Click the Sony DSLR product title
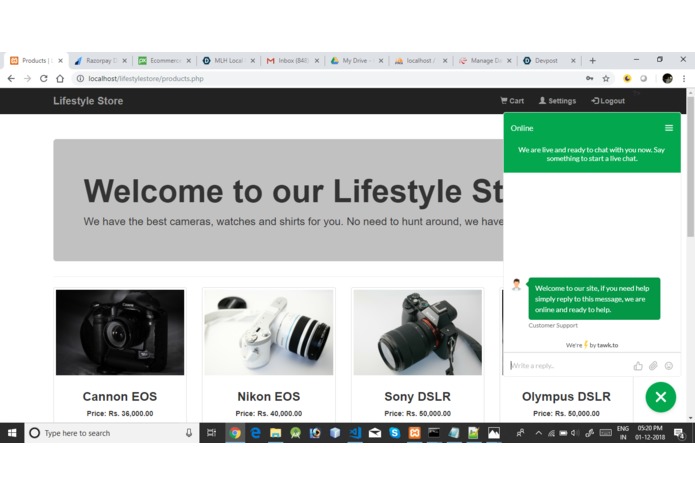Viewport: 695px width, 494px height. click(x=418, y=397)
